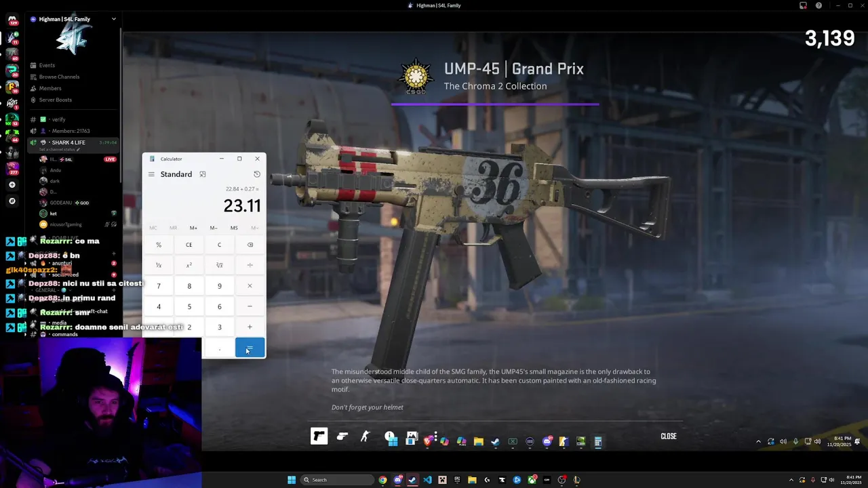Click The Chroma 2 Collection subtitle
Screen dimensions: 868x488
tap(495, 86)
